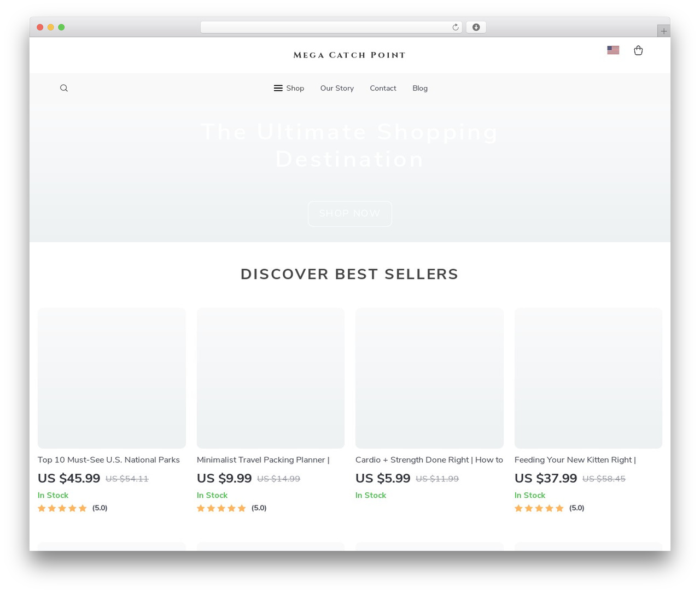Screen dimensions: 700x593
Task: Open the Minimalist Travel Packing Planner product
Action: coord(263,460)
